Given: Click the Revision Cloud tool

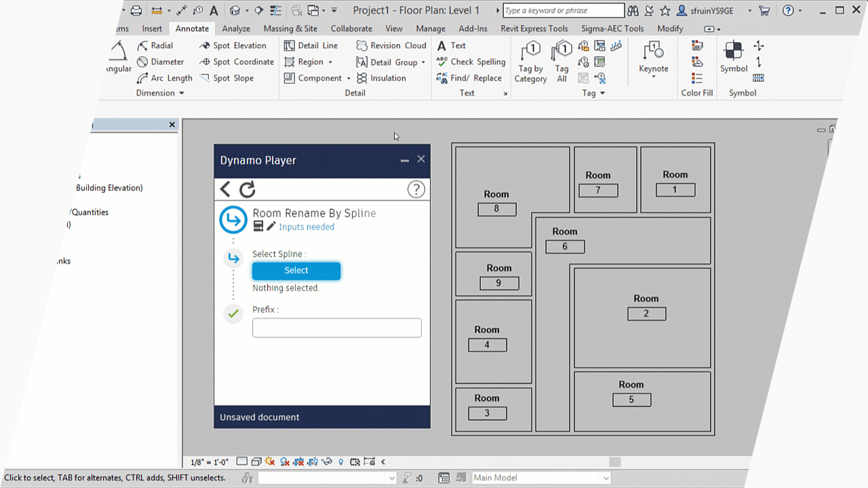Looking at the screenshot, I should [x=391, y=45].
